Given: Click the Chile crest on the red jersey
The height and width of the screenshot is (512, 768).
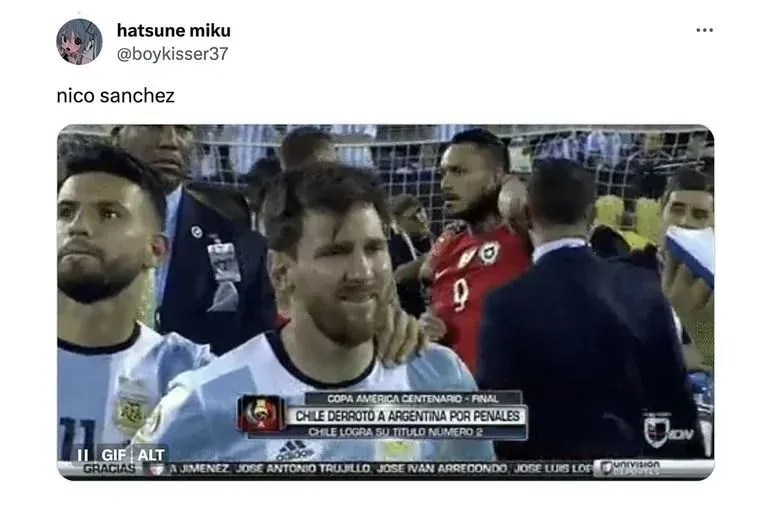Looking at the screenshot, I should [488, 253].
